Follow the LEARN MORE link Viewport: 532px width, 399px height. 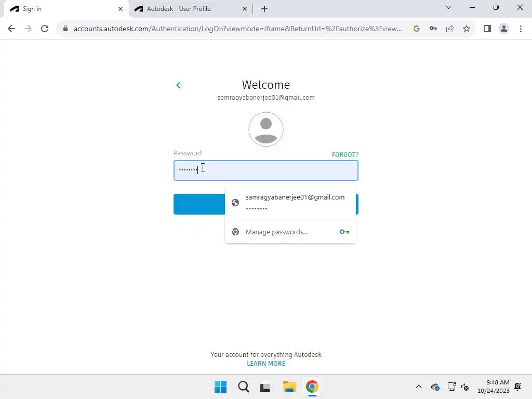click(265, 363)
